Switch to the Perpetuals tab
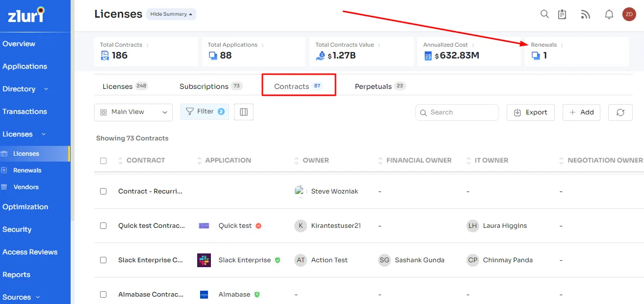 pyautogui.click(x=380, y=86)
